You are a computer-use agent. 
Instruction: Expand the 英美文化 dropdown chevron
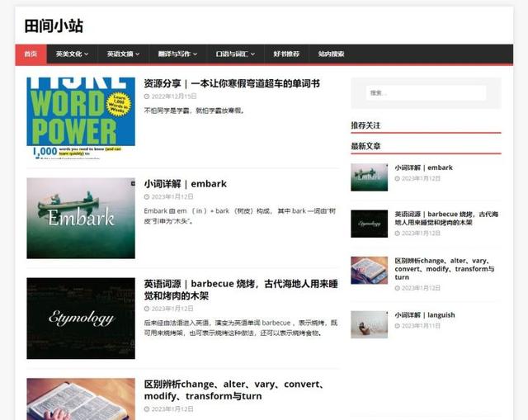coord(87,54)
